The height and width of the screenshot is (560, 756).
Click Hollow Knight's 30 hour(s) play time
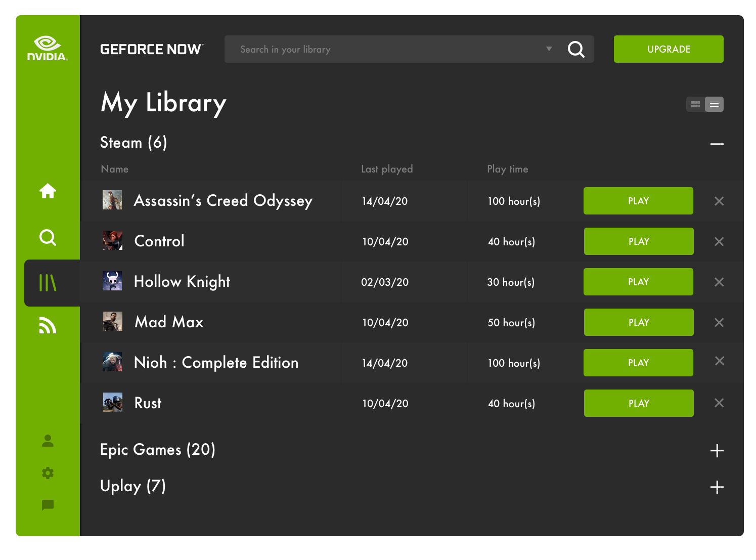pyautogui.click(x=511, y=282)
